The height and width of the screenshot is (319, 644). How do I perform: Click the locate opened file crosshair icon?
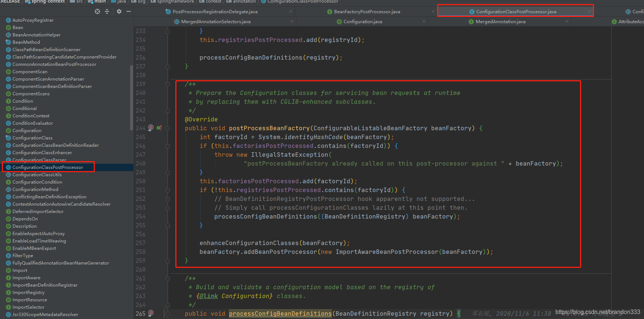[x=97, y=11]
